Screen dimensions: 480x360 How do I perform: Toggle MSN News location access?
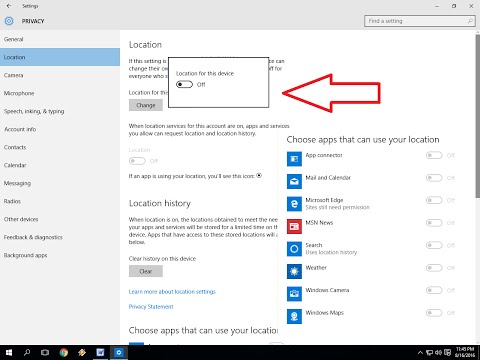coord(434,223)
